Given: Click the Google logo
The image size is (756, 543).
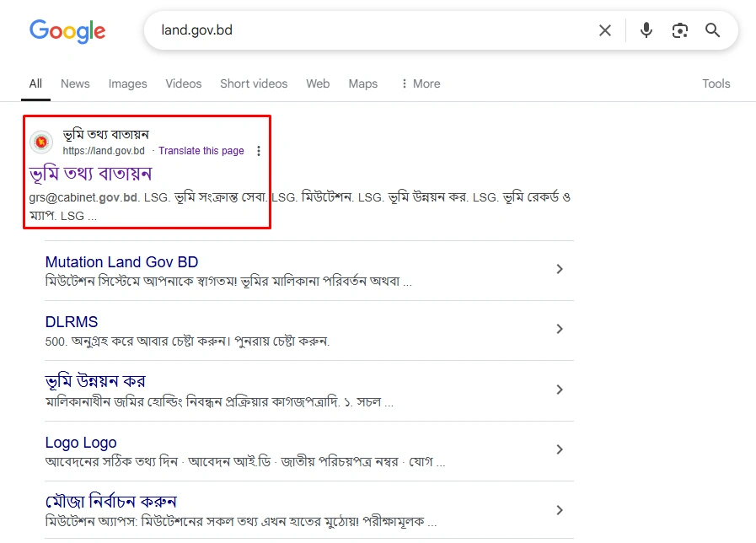Looking at the screenshot, I should coord(67,31).
